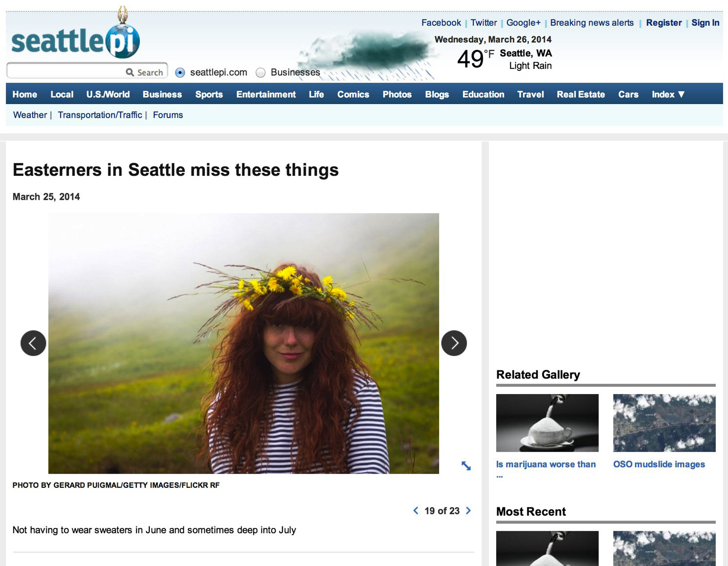This screenshot has height=566, width=728.
Task: Select the Businesses search radio option
Action: [x=261, y=73]
